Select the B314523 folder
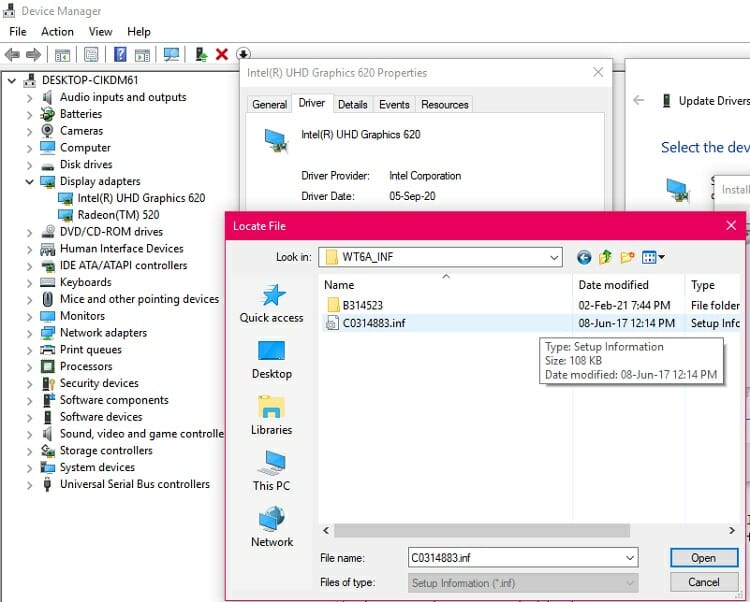Viewport: 750px width, 602px height. (363, 306)
